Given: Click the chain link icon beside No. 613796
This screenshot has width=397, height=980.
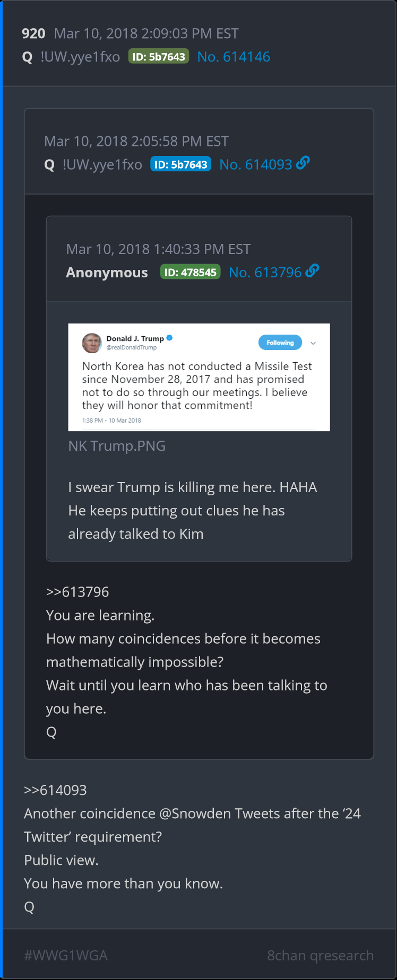Looking at the screenshot, I should [313, 272].
